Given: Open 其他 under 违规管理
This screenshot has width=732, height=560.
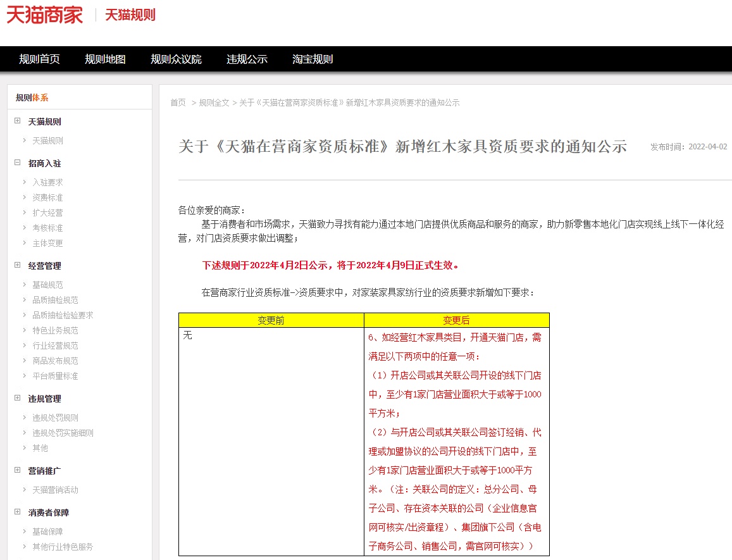Looking at the screenshot, I should tap(40, 448).
